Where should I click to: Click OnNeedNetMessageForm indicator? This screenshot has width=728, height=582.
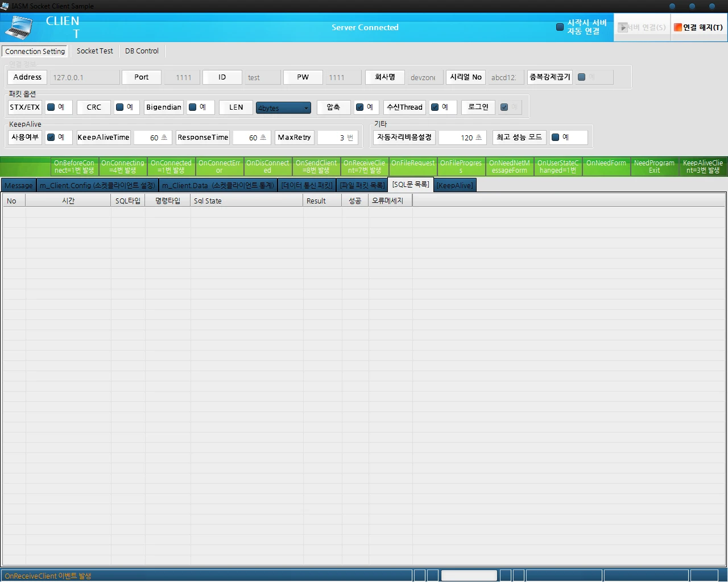(x=510, y=167)
